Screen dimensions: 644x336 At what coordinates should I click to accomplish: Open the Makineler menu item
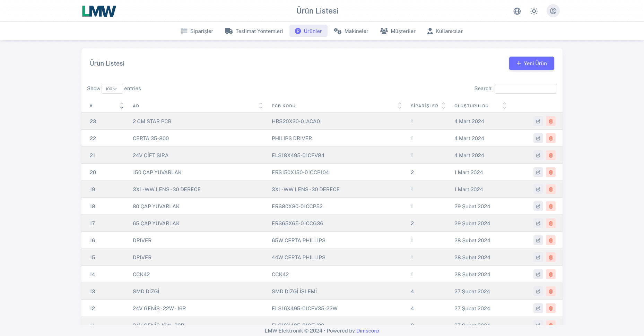(x=351, y=31)
